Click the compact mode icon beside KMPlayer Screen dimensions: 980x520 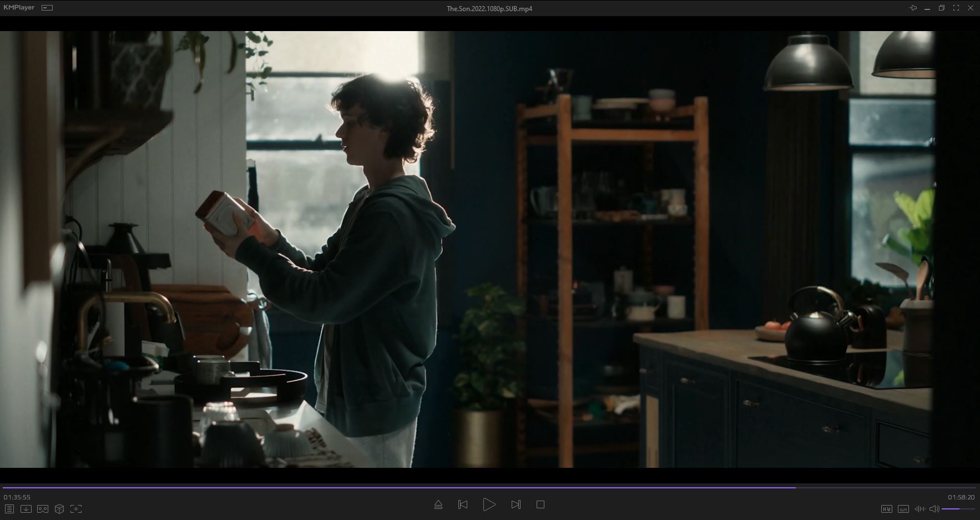pyautogui.click(x=47, y=8)
